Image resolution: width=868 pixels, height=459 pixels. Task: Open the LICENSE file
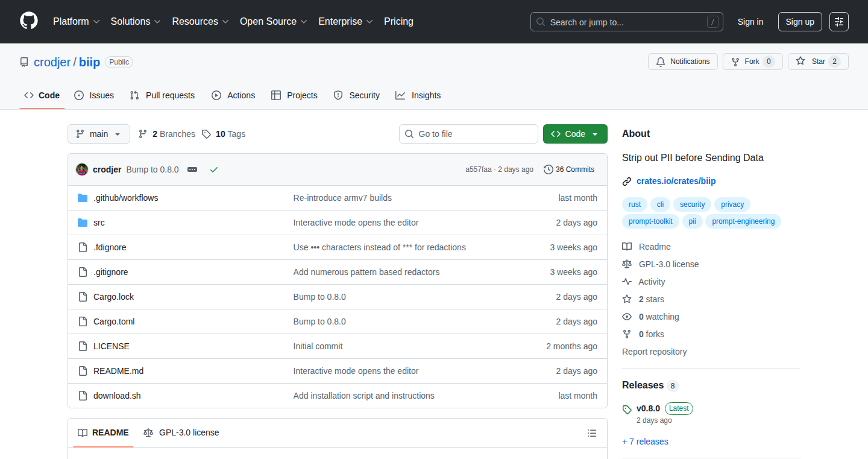point(112,346)
